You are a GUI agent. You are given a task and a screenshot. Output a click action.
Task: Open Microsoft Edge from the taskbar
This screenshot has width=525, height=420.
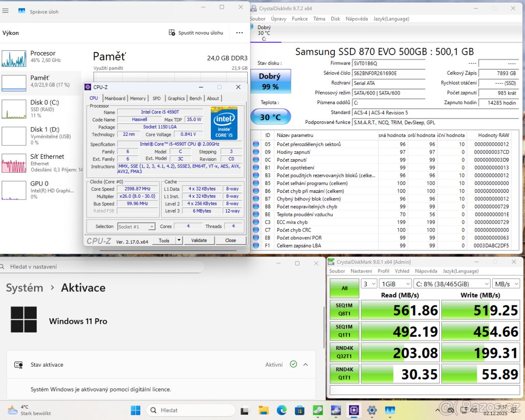pyautogui.click(x=281, y=410)
